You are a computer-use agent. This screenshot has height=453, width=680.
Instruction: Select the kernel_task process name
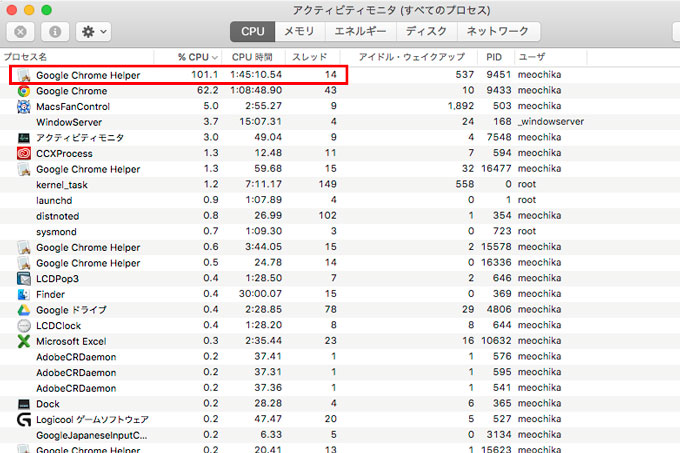click(x=62, y=185)
